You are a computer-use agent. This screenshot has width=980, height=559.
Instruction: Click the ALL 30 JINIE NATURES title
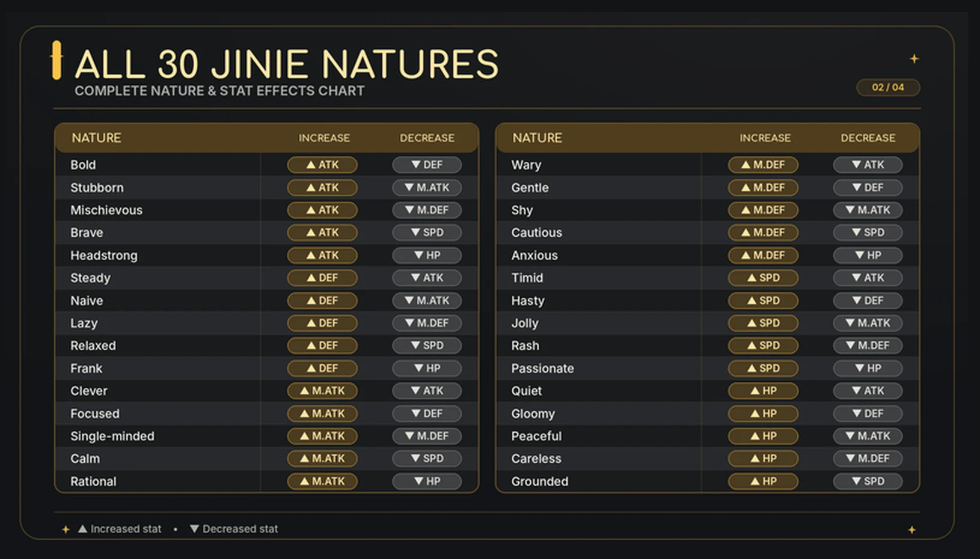pos(287,64)
